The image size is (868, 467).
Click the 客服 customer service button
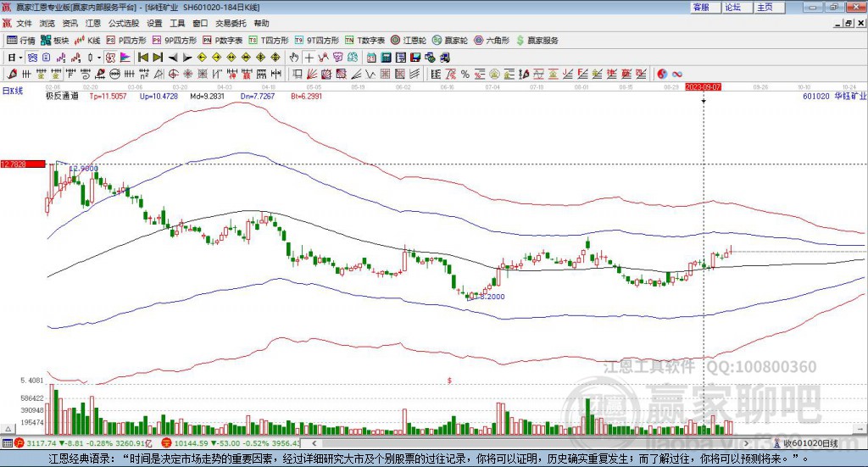click(700, 7)
